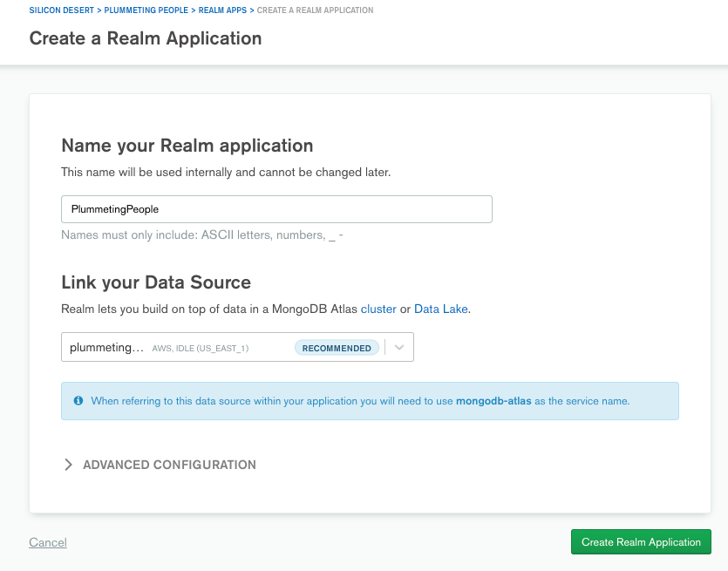Click the AWS, IDLE (US_EAST_1) label
Viewport: 728px width, 571px height.
(201, 349)
